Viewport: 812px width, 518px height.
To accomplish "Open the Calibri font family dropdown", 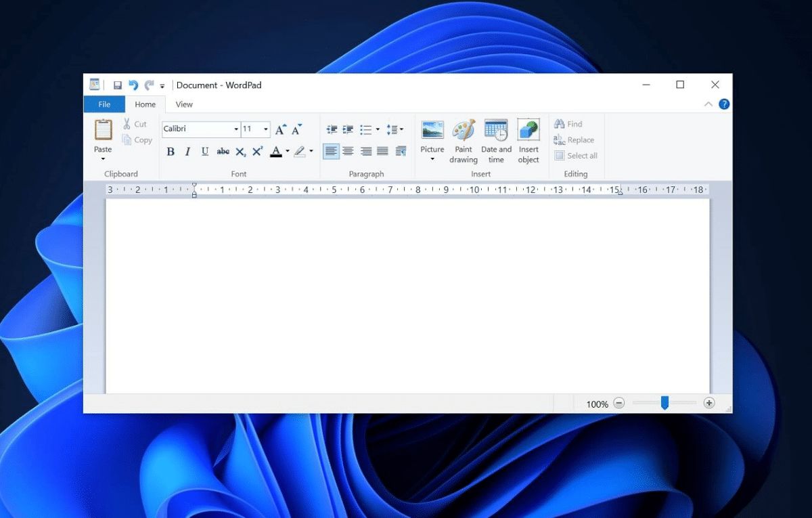I will (236, 129).
